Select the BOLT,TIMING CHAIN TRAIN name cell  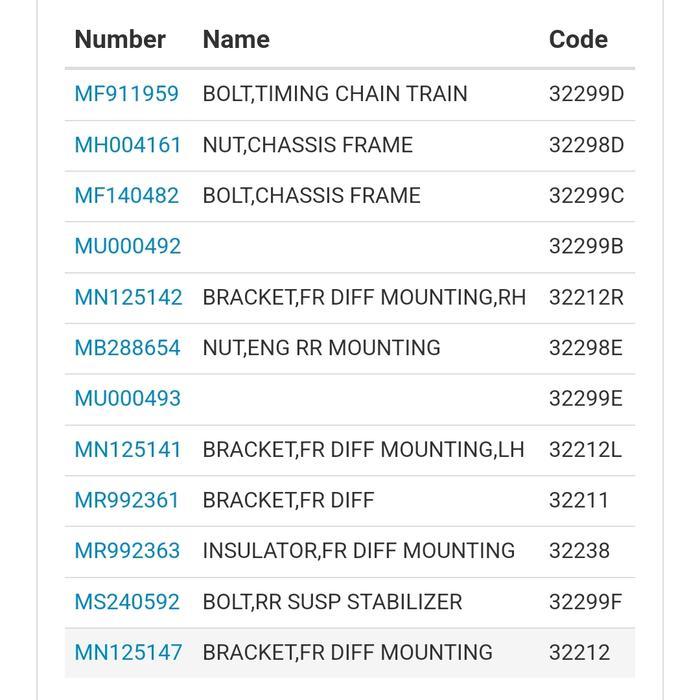(x=335, y=94)
